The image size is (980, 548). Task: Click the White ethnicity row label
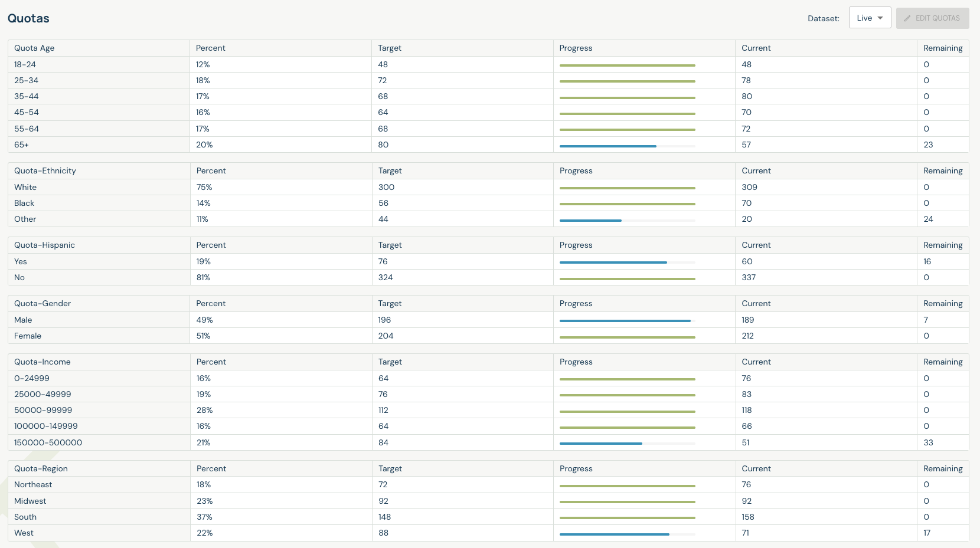25,187
